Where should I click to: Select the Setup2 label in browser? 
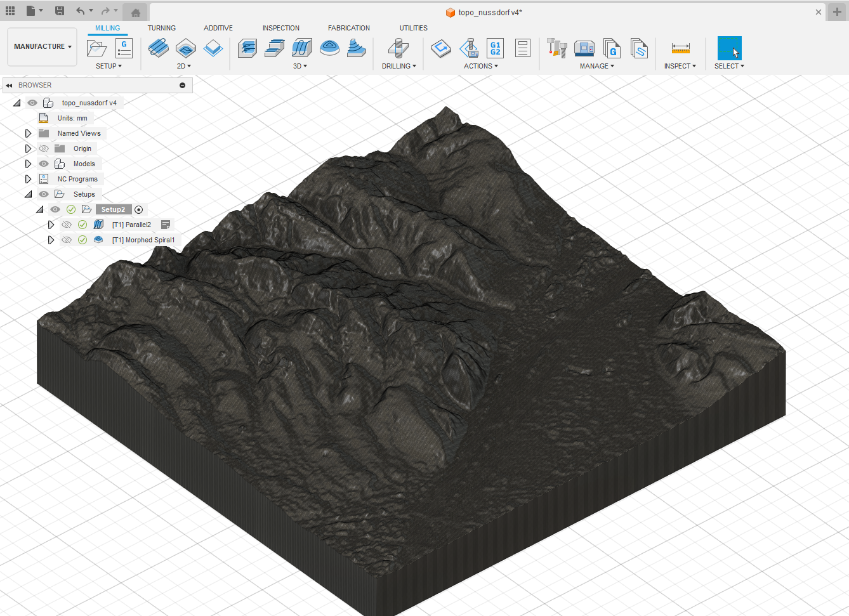click(x=114, y=209)
